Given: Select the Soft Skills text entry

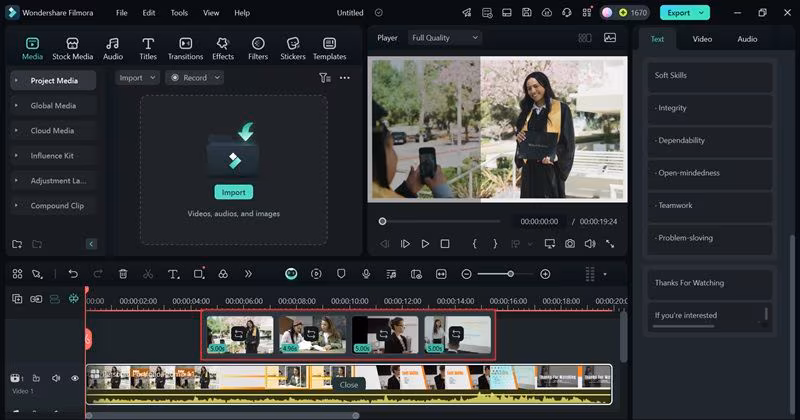Looking at the screenshot, I should pyautogui.click(x=710, y=77).
